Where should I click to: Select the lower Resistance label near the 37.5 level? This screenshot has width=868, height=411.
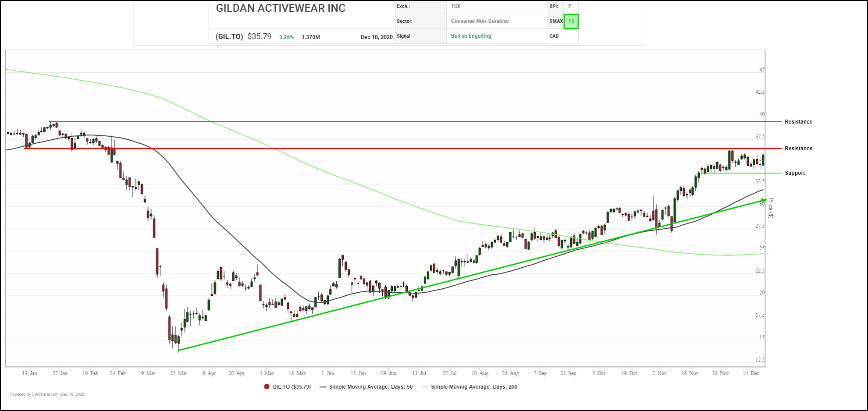(798, 149)
